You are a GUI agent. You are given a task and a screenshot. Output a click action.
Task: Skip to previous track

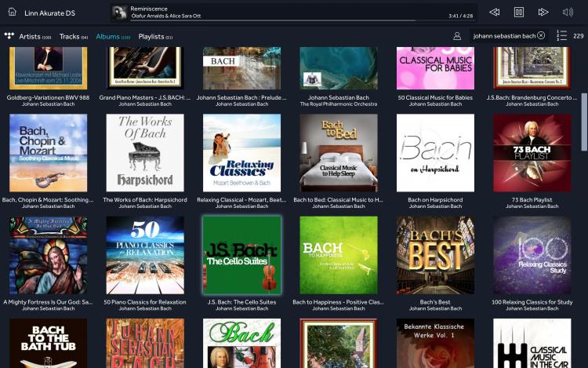pos(495,13)
